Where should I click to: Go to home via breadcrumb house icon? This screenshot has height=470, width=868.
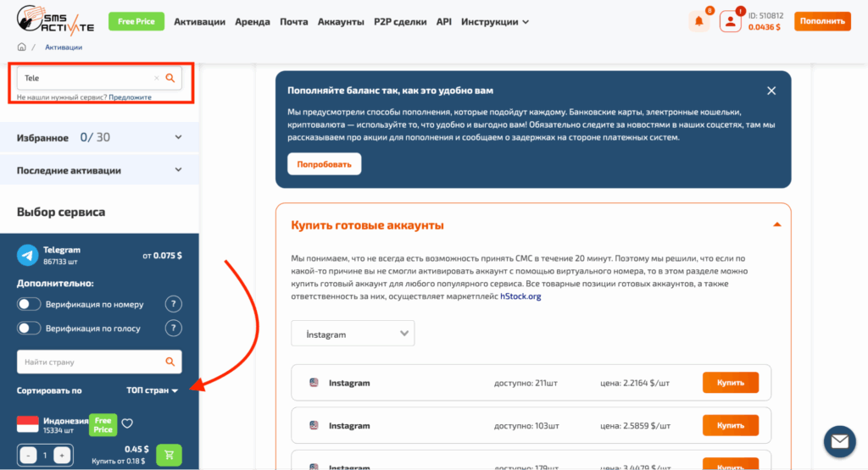pos(21,47)
